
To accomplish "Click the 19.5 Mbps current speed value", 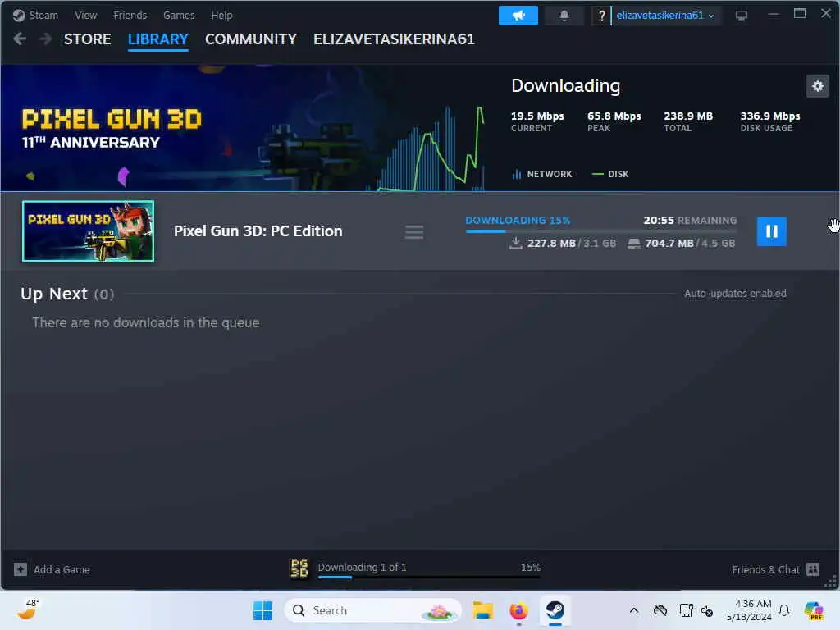I will tap(537, 116).
